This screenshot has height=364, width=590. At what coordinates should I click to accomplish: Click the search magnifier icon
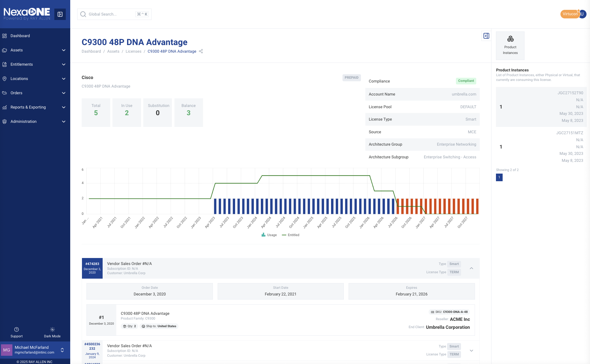tap(83, 14)
